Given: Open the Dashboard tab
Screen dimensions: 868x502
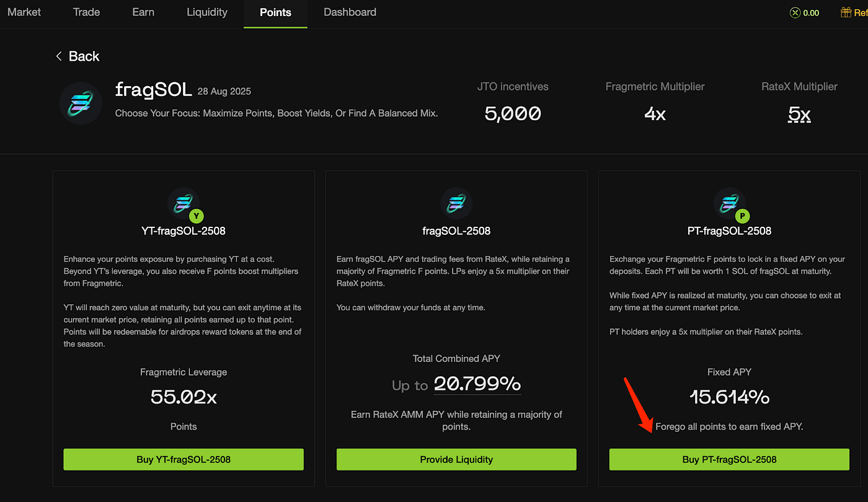Looking at the screenshot, I should point(350,12).
